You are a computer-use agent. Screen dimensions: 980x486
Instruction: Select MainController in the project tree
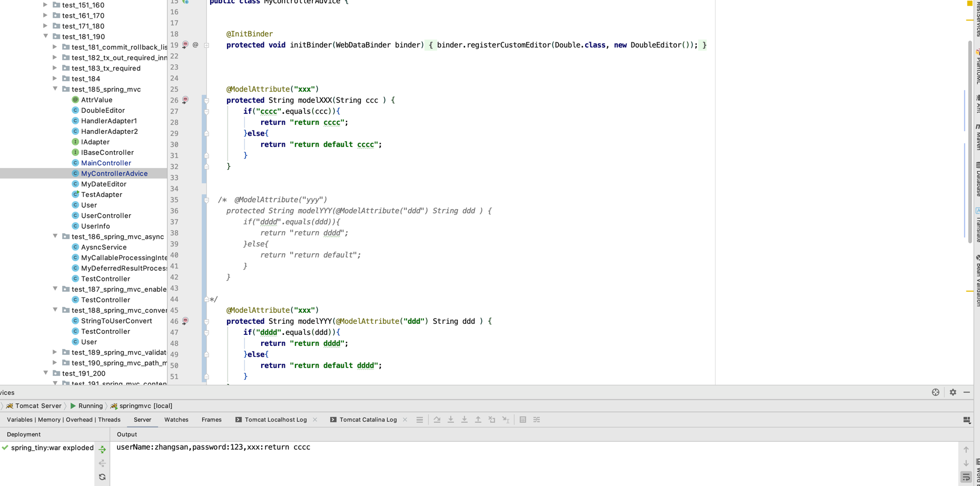click(106, 163)
